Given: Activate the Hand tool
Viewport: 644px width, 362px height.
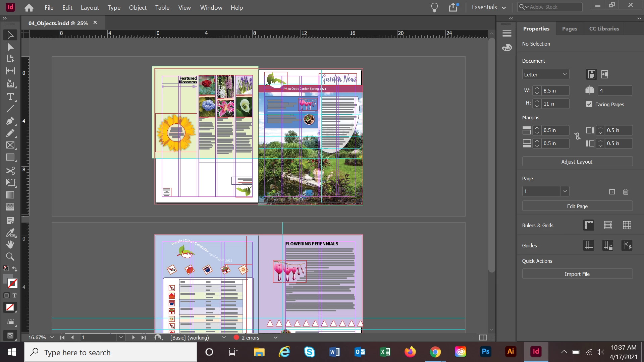Looking at the screenshot, I should coord(10,244).
